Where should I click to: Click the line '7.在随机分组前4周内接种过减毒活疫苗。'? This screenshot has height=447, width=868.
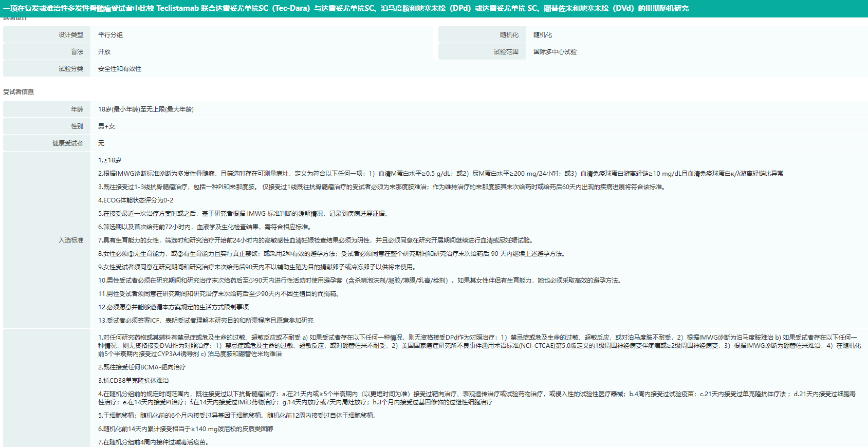click(x=154, y=442)
